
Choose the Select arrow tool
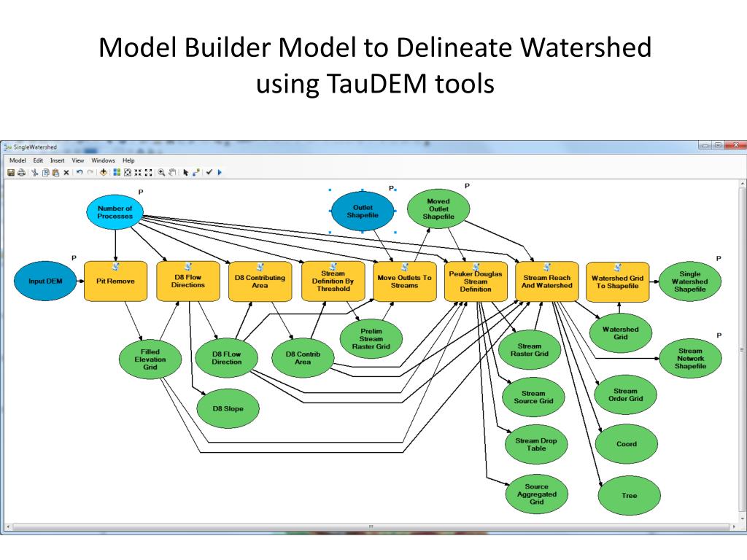click(x=185, y=172)
